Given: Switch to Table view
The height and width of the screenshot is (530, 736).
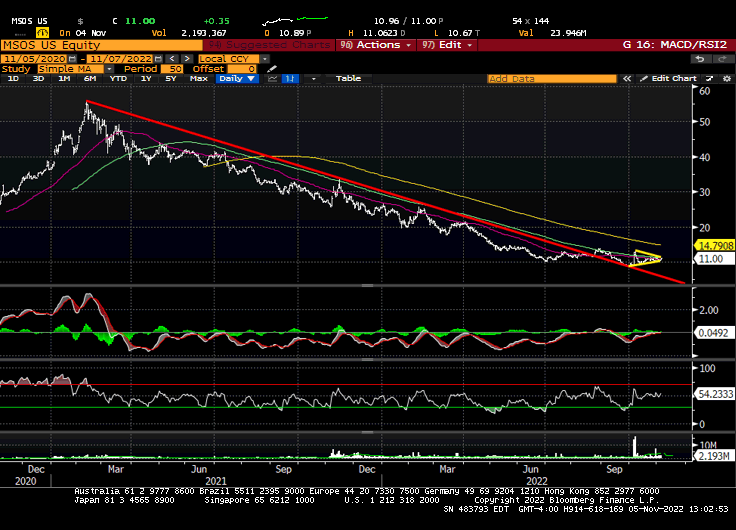Looking at the screenshot, I should (348, 78).
